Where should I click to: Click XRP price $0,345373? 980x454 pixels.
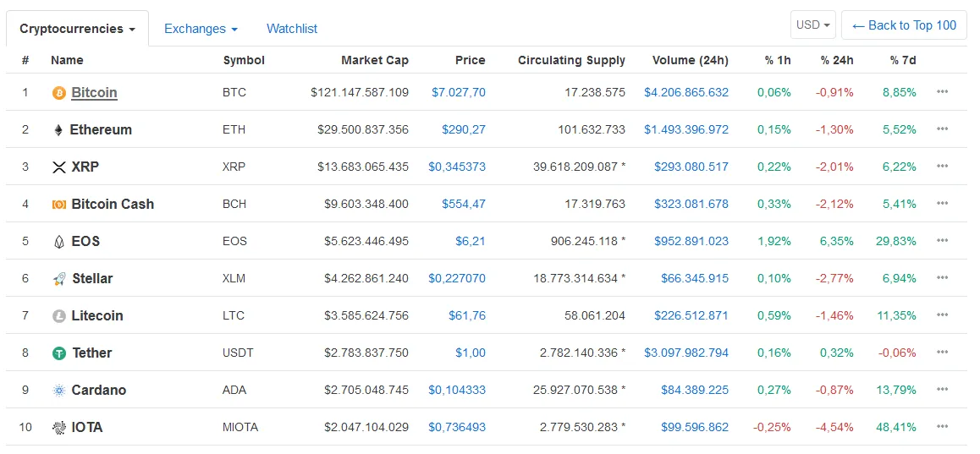pyautogui.click(x=457, y=167)
